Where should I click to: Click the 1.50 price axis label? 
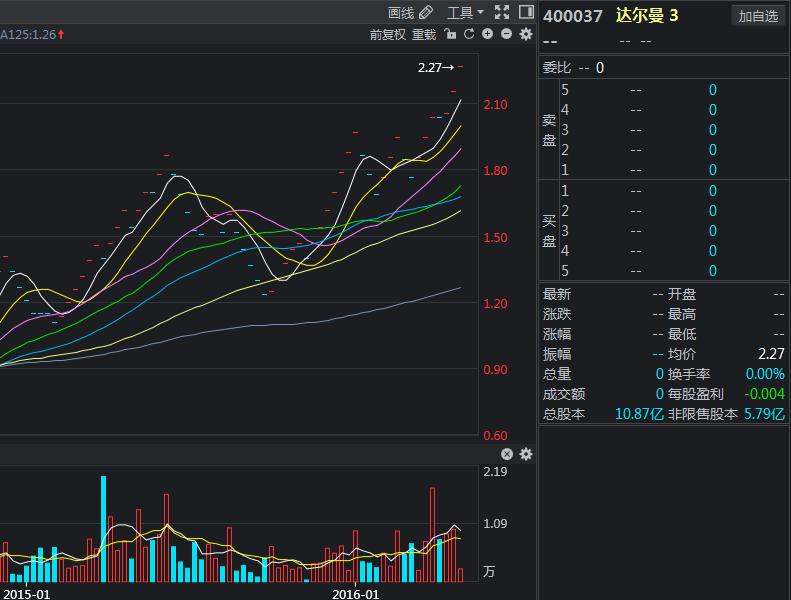click(495, 237)
